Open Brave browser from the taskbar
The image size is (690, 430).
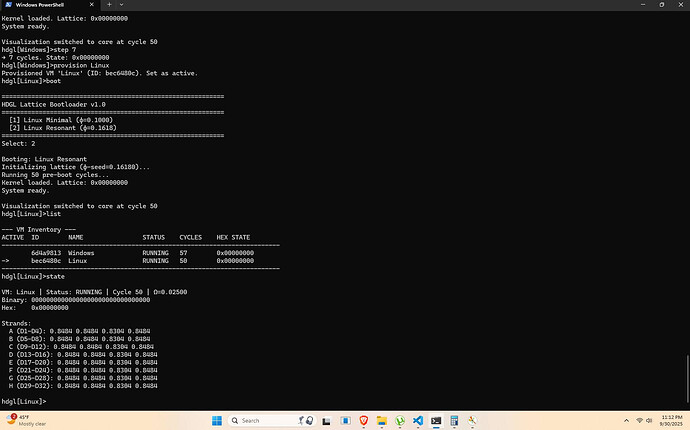coord(361,420)
